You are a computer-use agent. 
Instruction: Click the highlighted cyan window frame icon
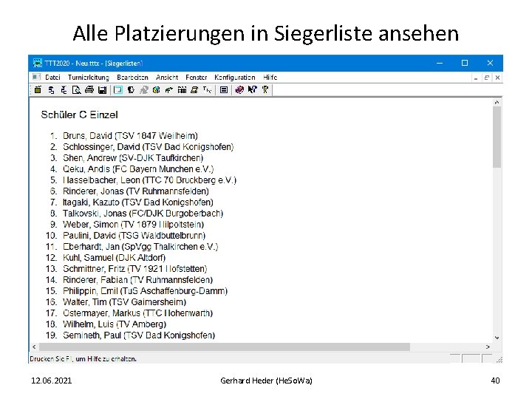pyautogui.click(x=117, y=90)
